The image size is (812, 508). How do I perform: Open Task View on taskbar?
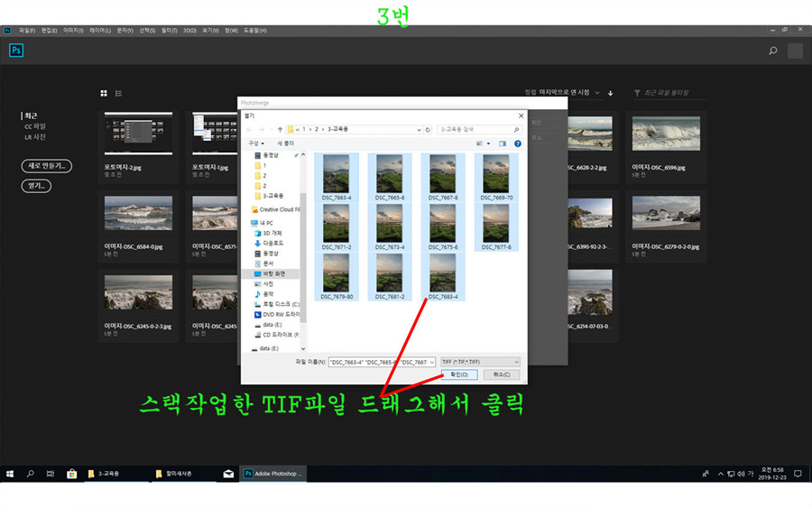pos(51,474)
